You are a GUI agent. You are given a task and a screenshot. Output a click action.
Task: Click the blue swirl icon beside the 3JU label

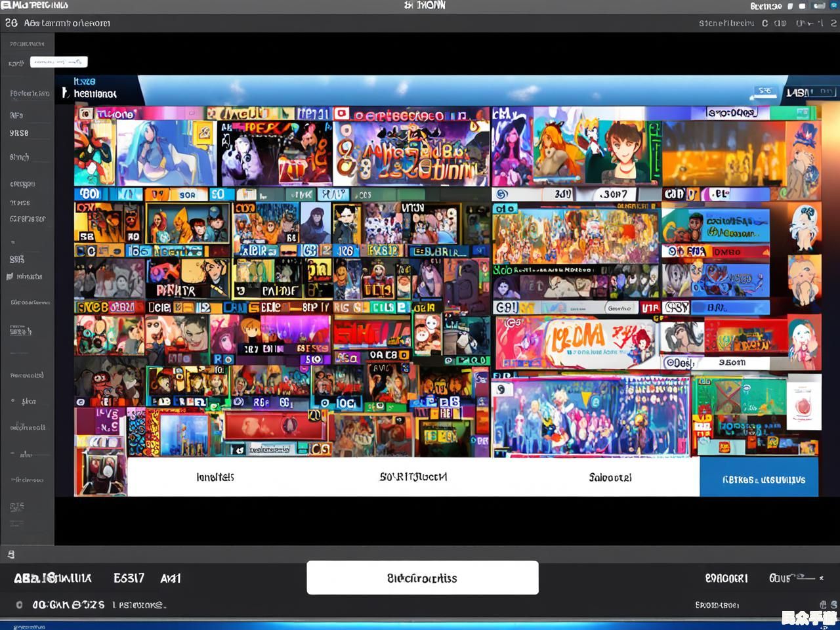click(x=502, y=194)
